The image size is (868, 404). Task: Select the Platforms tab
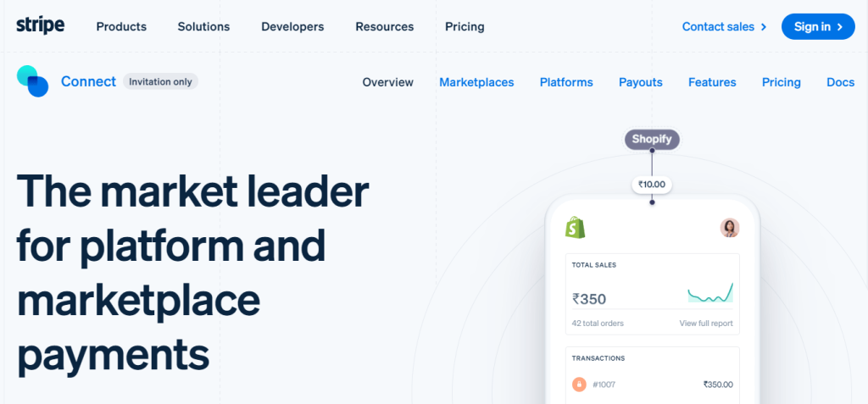point(566,82)
